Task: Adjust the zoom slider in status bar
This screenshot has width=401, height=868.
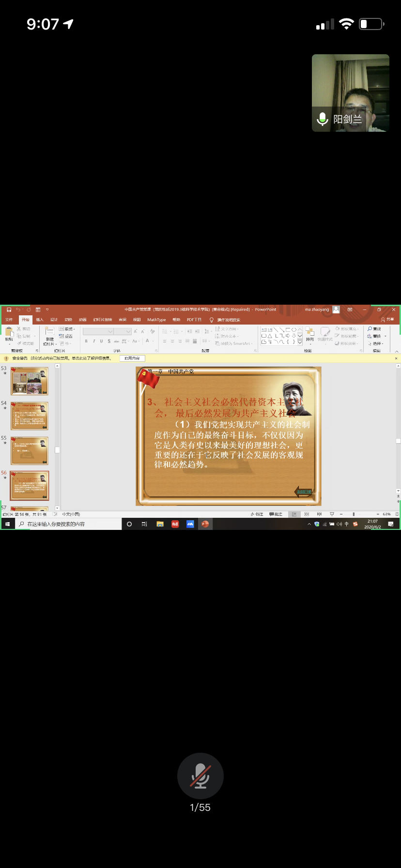Action: 354,514
